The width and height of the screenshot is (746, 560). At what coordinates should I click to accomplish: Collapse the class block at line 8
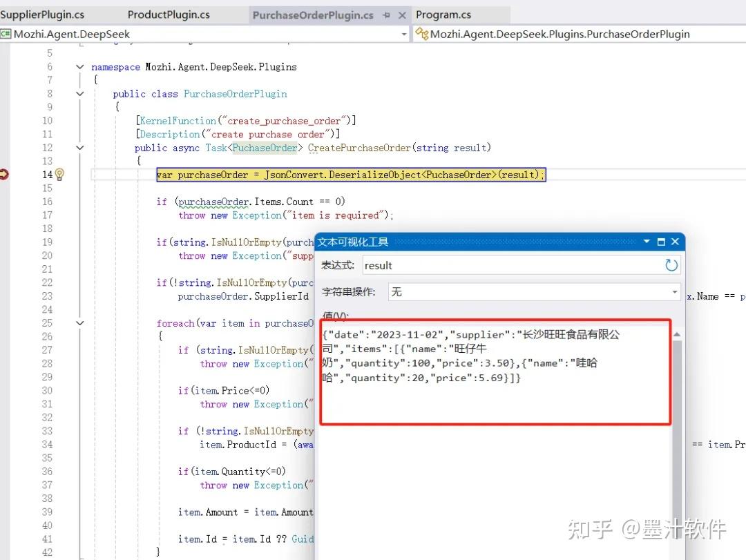tap(80, 94)
